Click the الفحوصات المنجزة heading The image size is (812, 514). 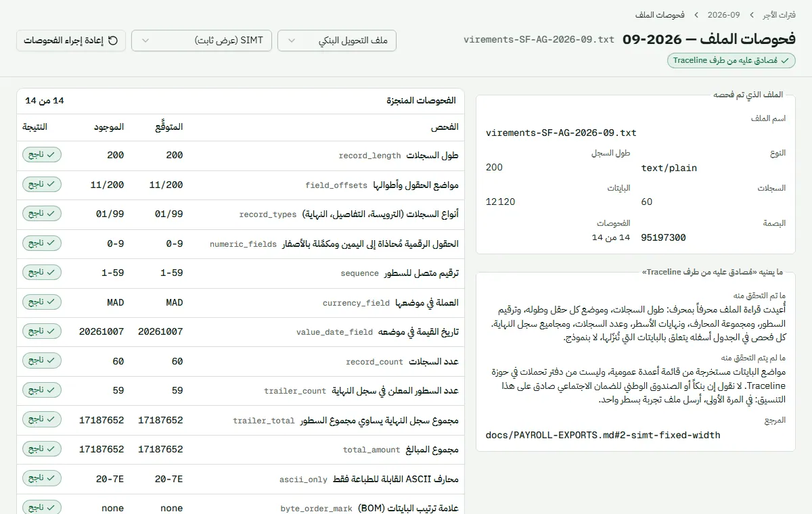tap(421, 101)
